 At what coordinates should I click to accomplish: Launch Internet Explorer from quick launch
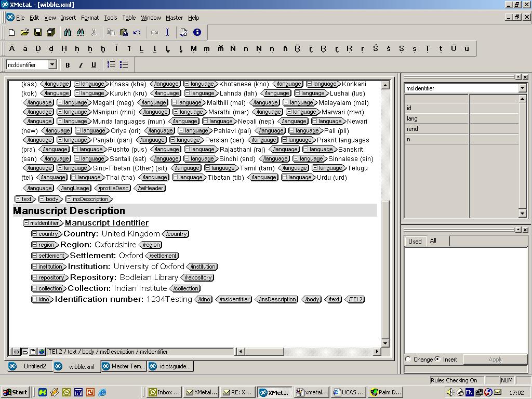pos(102,392)
